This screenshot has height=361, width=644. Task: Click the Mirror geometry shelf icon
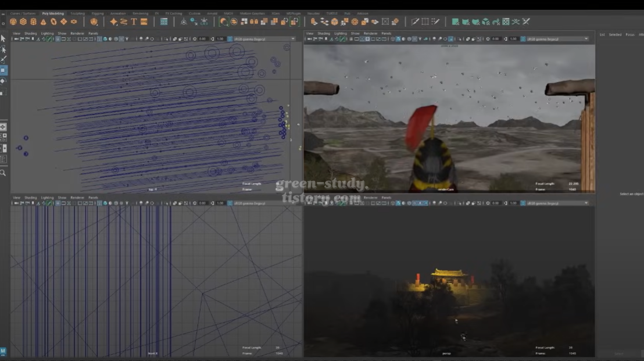(x=254, y=22)
